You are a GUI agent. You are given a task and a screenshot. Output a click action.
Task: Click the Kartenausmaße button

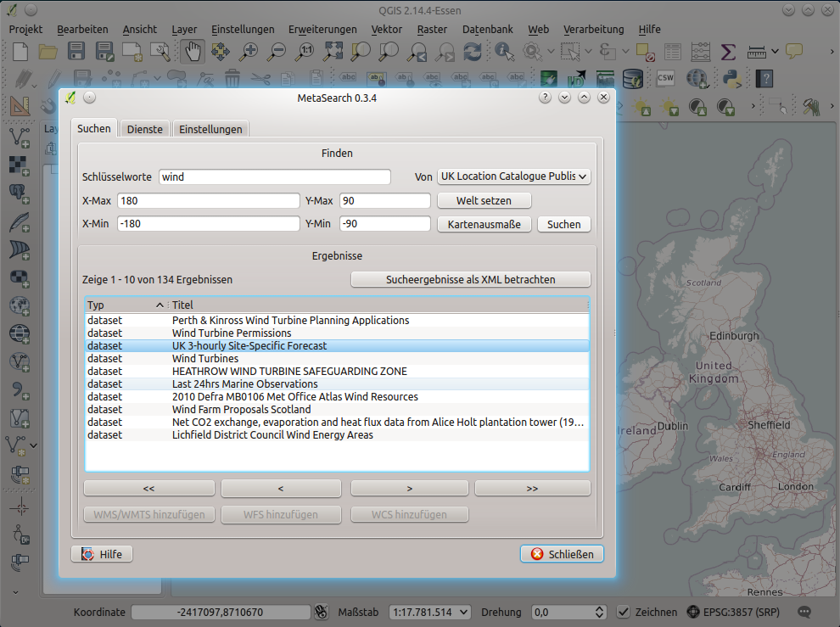484,224
